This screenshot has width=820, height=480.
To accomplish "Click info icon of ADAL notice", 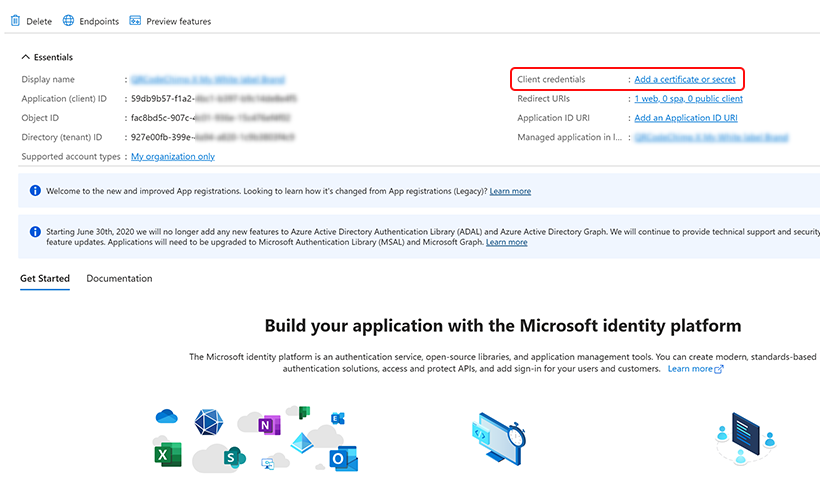I will [35, 232].
